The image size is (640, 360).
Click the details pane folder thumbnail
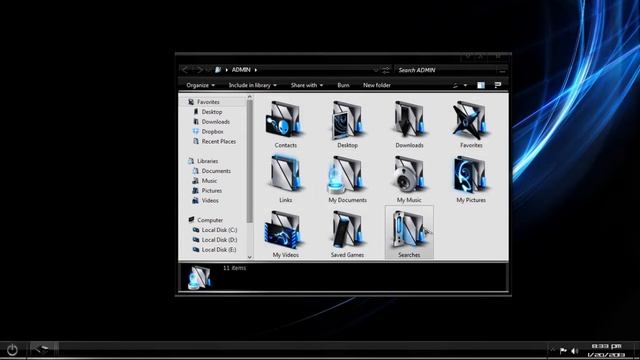[x=199, y=278]
